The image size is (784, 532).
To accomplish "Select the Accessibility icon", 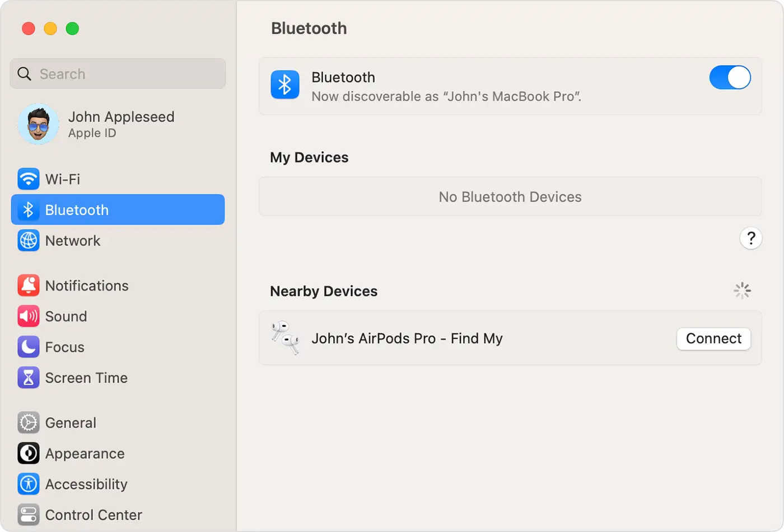I will (28, 484).
